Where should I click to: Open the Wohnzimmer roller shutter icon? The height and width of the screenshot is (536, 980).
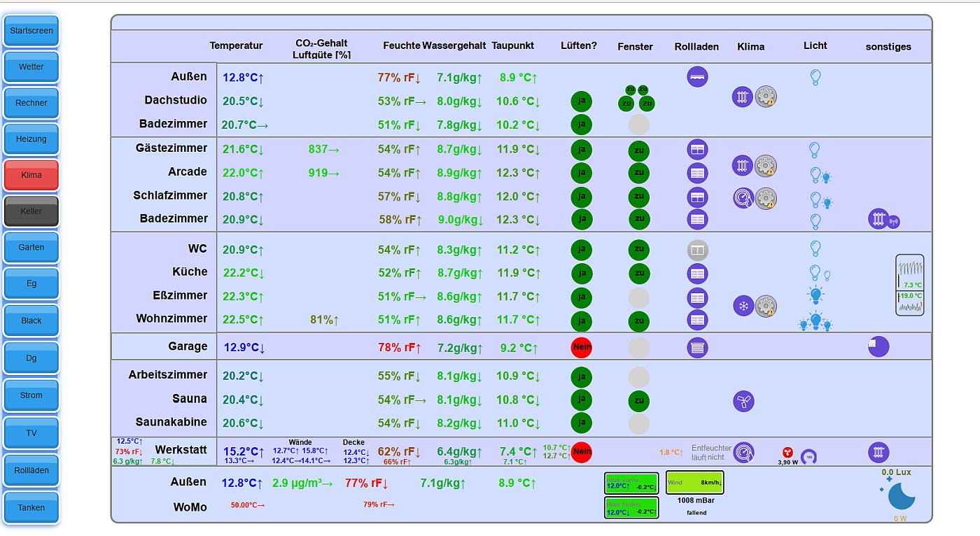[x=697, y=320]
